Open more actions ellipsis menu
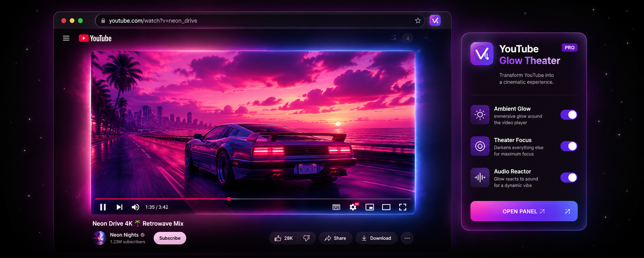Image resolution: width=644 pixels, height=258 pixels. point(407,238)
